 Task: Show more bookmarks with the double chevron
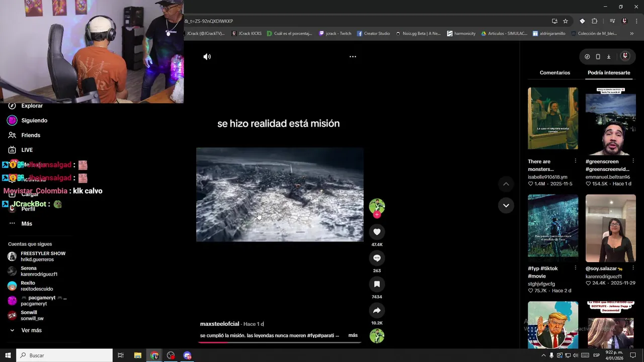click(632, 34)
